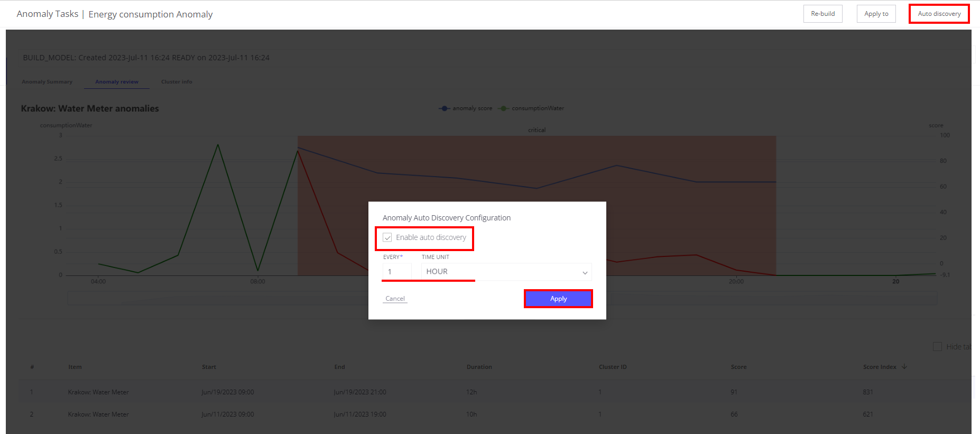Click the chart title Krakow: Water Meter anomalies
980x434 pixels.
click(90, 108)
